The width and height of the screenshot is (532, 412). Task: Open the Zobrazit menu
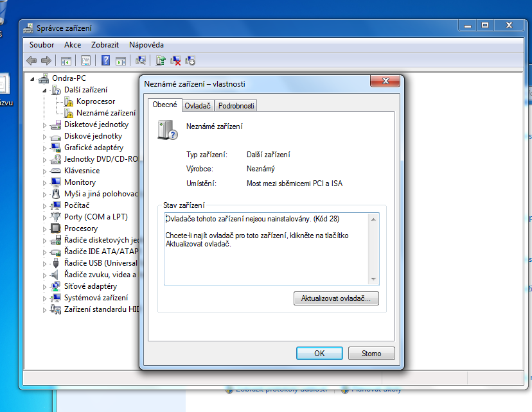click(x=105, y=45)
